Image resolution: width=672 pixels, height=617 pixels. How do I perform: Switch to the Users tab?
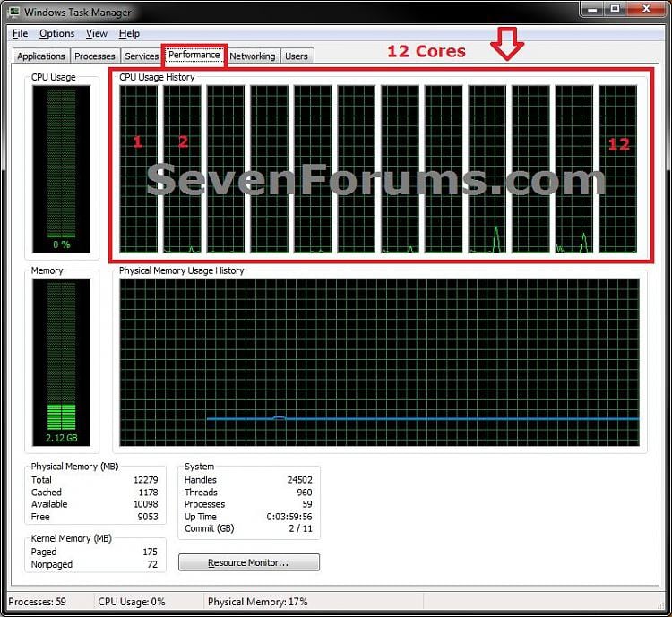click(x=297, y=56)
